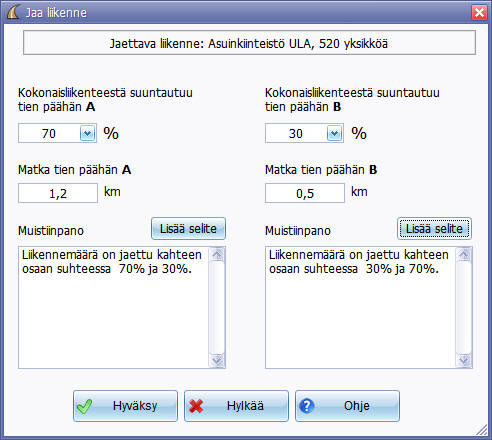
Task: Click up arrow of right memo scrollbar
Action: (x=464, y=255)
